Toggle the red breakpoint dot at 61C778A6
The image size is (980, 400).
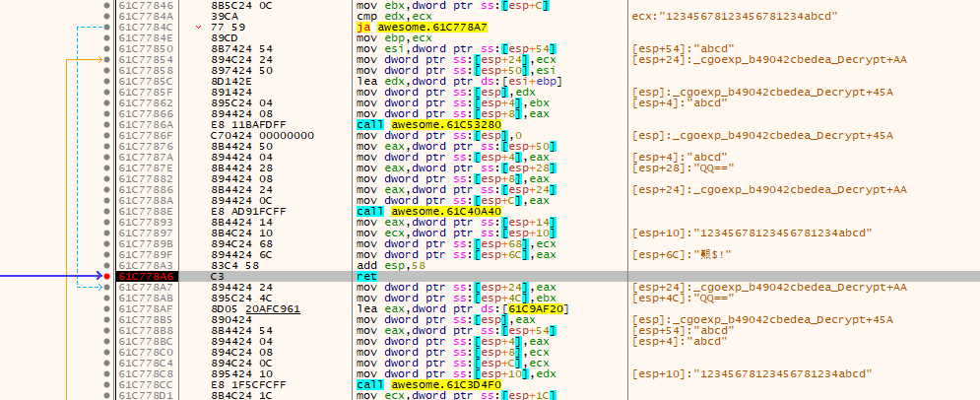107,277
